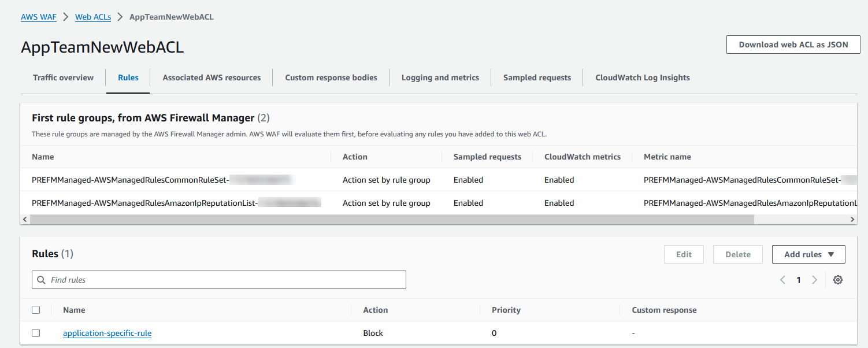Open the table preferences gear icon
This screenshot has height=348, width=868.
(x=838, y=279)
